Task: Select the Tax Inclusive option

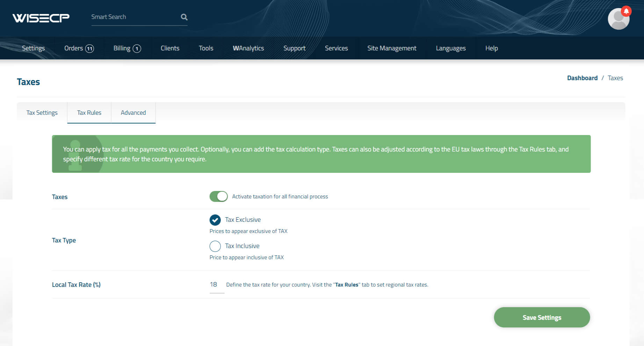Action: coord(215,246)
